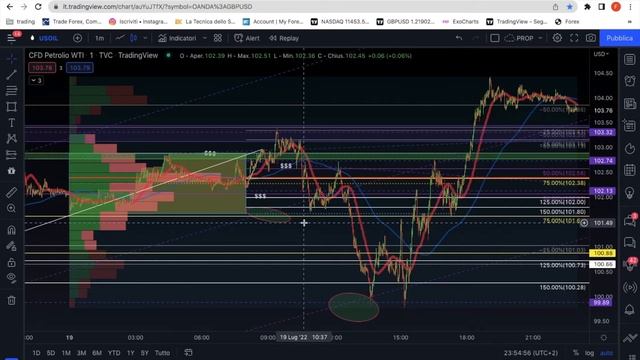The image size is (640, 360).
Task: Click the Pubblica publish button
Action: pos(619,38)
